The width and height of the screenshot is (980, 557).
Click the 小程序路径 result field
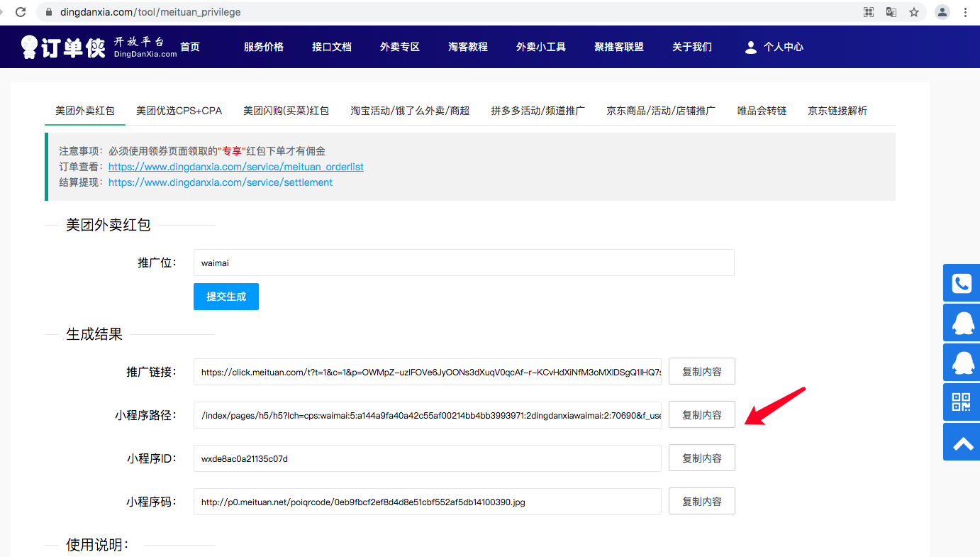(428, 415)
